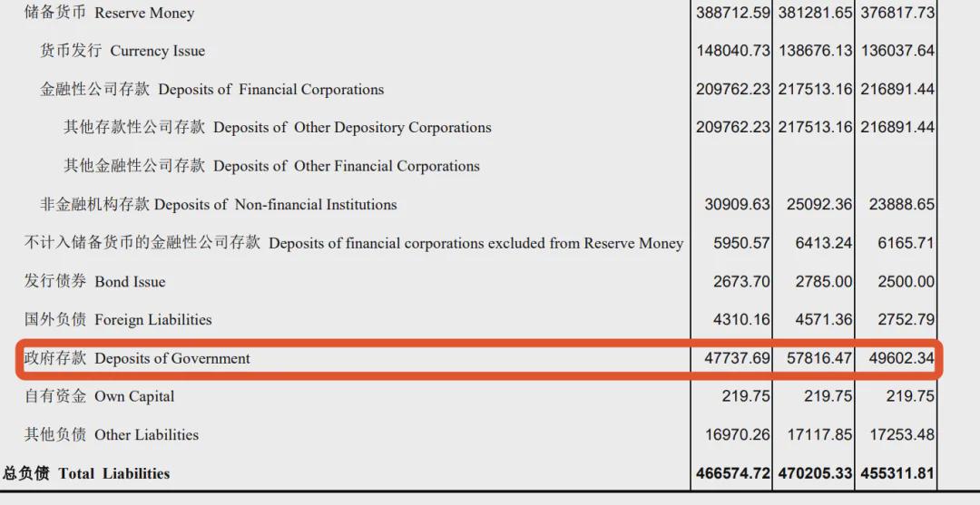
Task: Click the value 47737.69 in Government row
Action: 737,358
